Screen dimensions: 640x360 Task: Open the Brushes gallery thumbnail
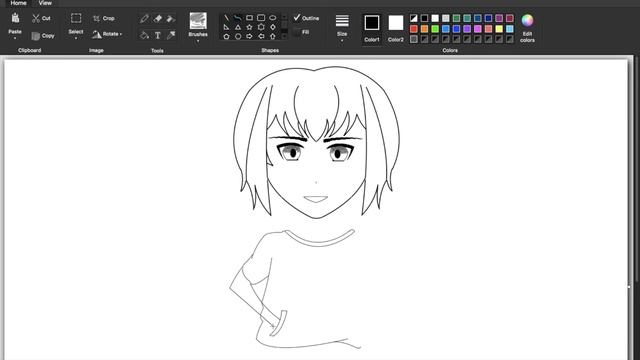point(198,21)
